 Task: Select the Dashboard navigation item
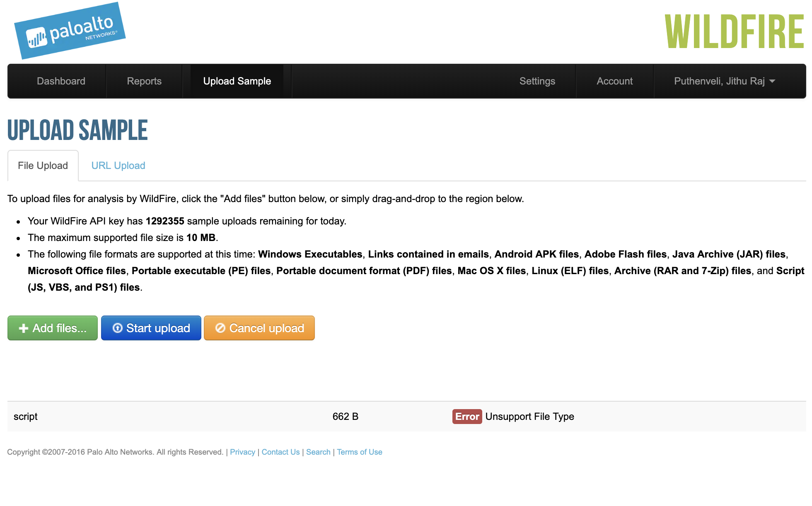click(x=61, y=81)
